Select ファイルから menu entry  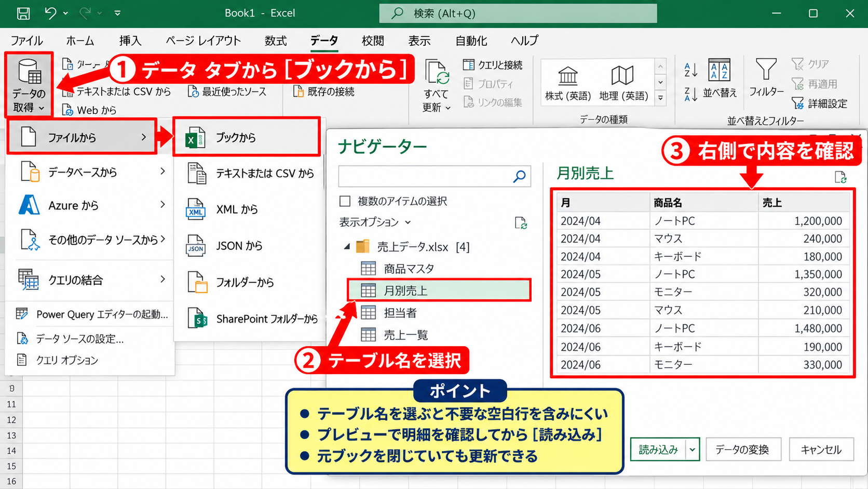click(x=82, y=137)
